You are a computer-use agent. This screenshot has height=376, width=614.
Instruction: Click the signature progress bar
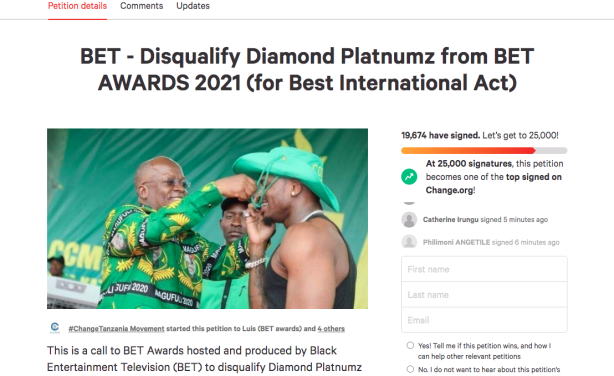click(484, 150)
